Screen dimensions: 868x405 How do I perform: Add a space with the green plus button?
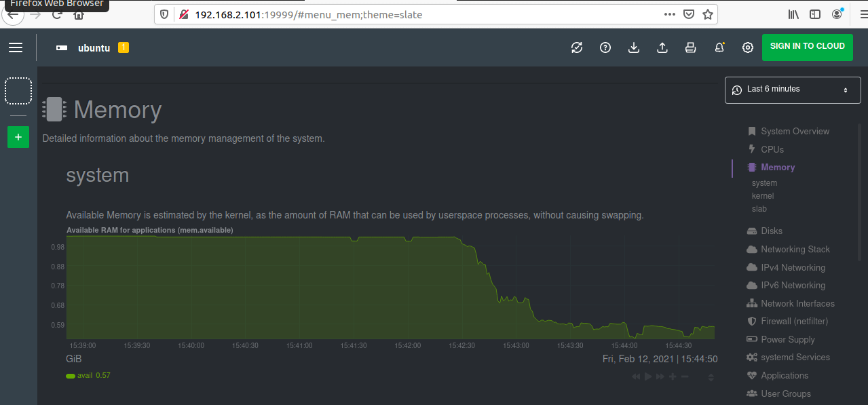(x=18, y=137)
